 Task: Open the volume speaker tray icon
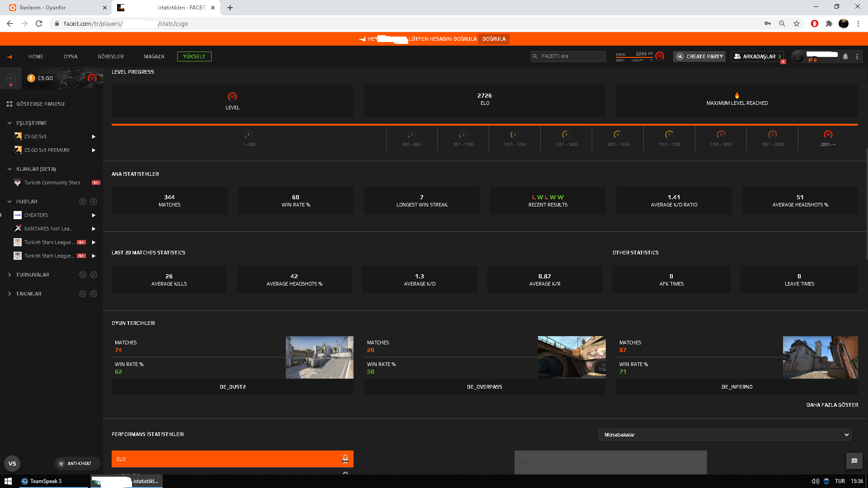coord(815,481)
